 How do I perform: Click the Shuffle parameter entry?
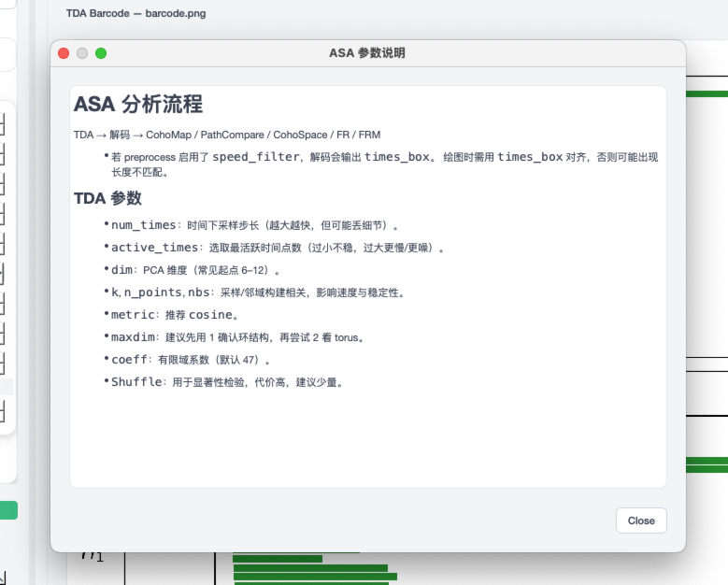(136, 382)
